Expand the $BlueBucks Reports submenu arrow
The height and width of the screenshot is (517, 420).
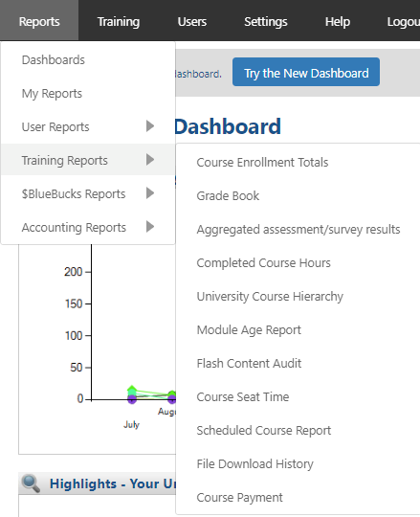pyautogui.click(x=150, y=192)
